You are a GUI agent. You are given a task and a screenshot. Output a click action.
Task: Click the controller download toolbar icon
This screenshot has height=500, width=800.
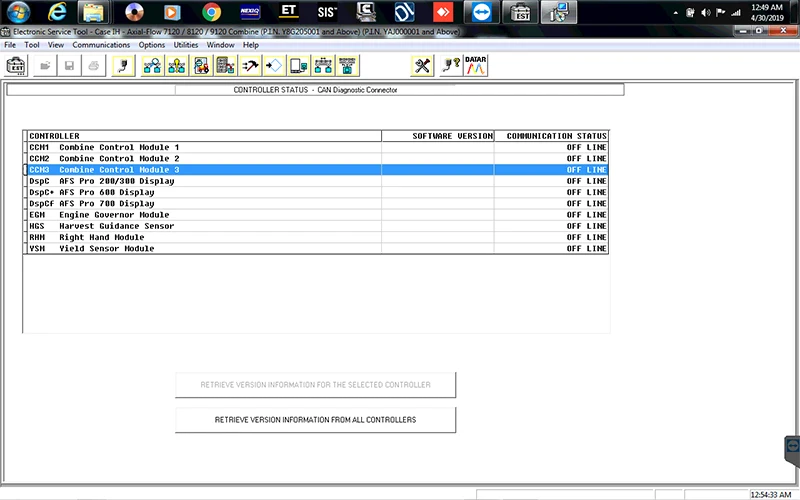point(347,66)
